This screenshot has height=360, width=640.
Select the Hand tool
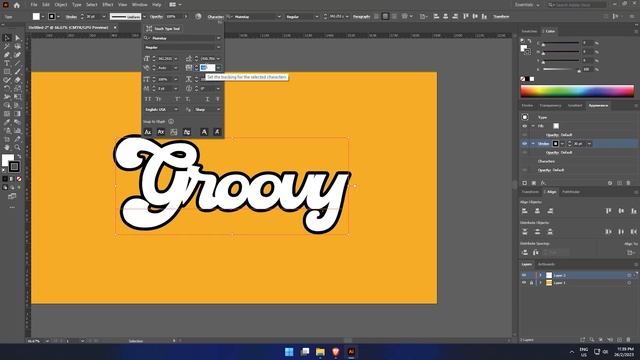7,147
